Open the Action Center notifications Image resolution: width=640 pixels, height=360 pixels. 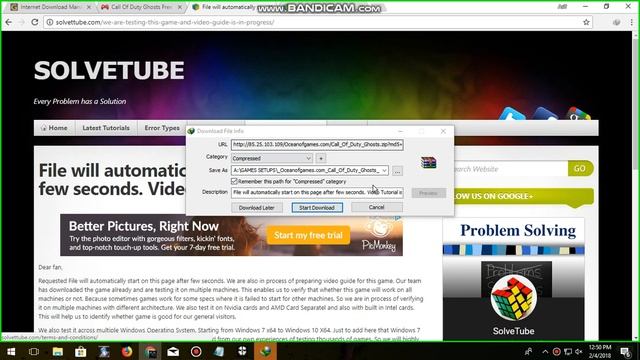click(626, 352)
